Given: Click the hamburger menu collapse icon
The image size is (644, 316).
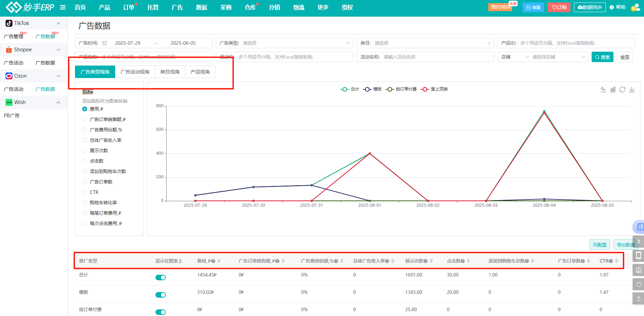Looking at the screenshot, I should (63, 7).
